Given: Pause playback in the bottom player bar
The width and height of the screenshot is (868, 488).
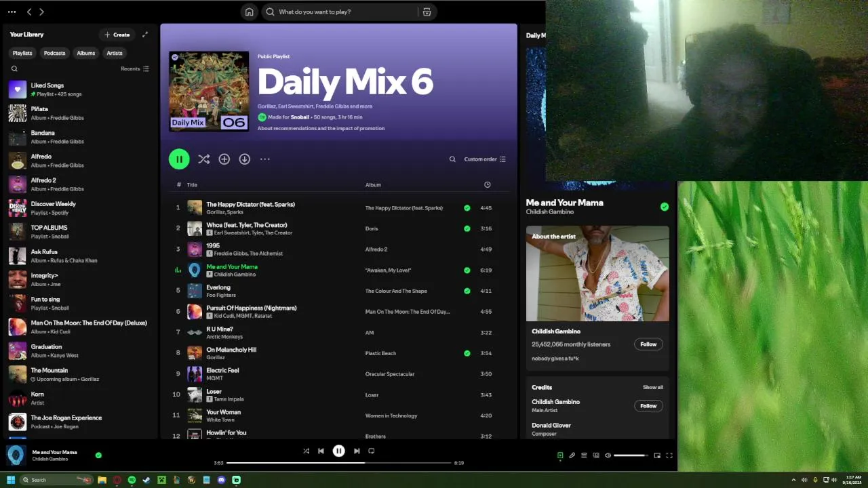Looking at the screenshot, I should click(x=338, y=451).
